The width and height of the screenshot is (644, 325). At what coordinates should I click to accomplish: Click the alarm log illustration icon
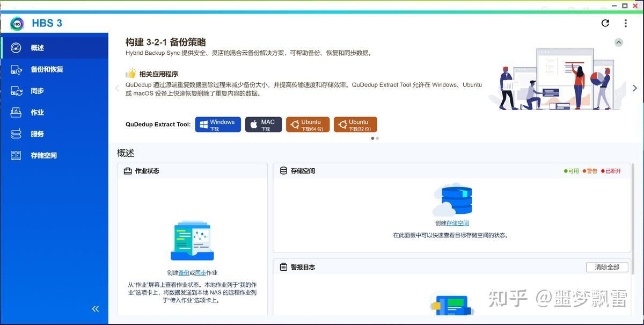(452, 304)
